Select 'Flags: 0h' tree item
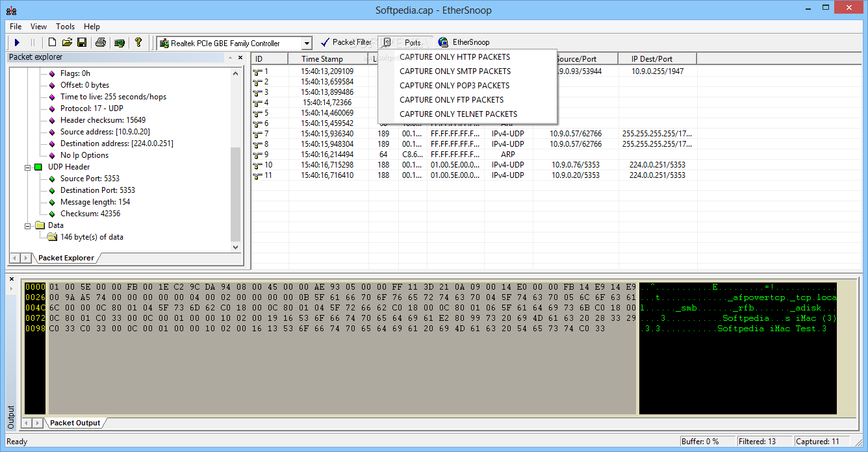 pos(75,73)
